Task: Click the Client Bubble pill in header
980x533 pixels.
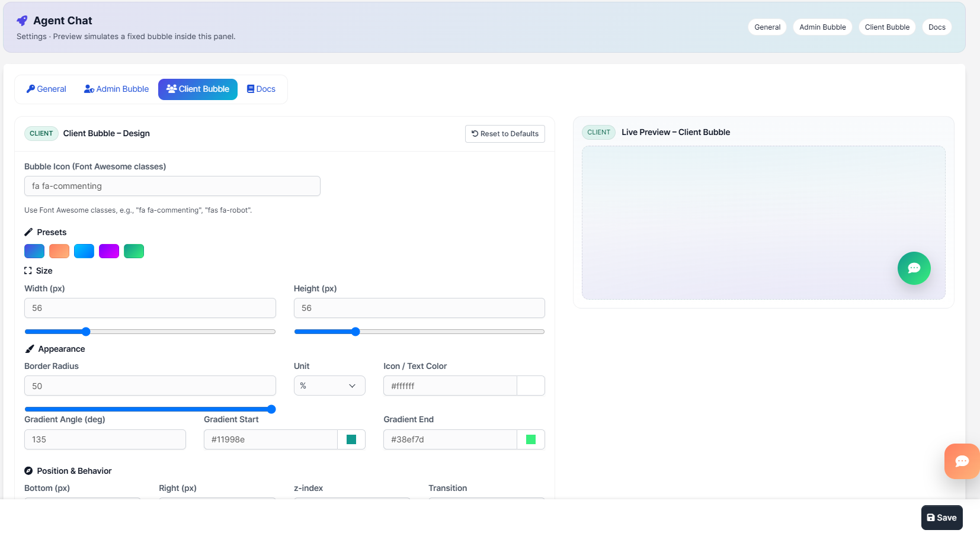Action: (x=887, y=27)
